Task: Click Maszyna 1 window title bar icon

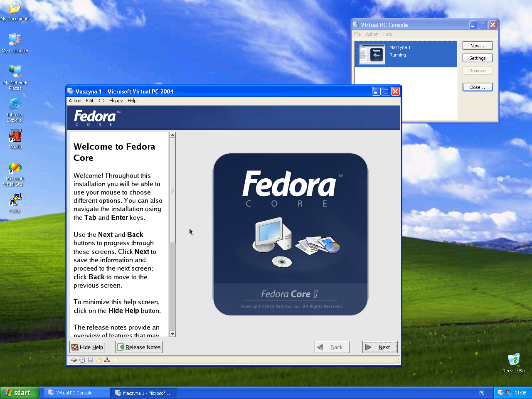Action: (71, 91)
